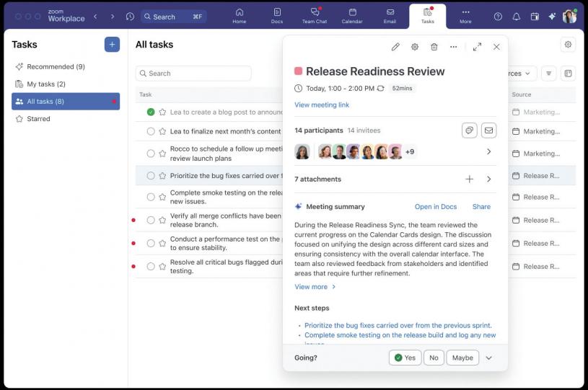Open the notifications bell

(x=517, y=17)
